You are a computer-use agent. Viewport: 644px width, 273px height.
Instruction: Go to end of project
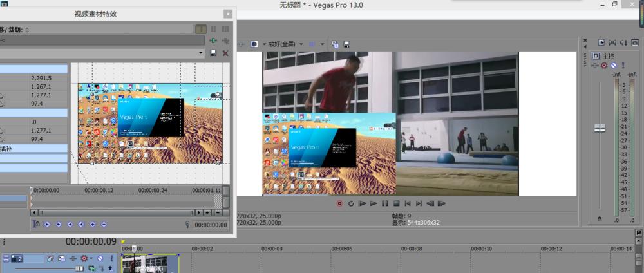pyautogui.click(x=419, y=203)
